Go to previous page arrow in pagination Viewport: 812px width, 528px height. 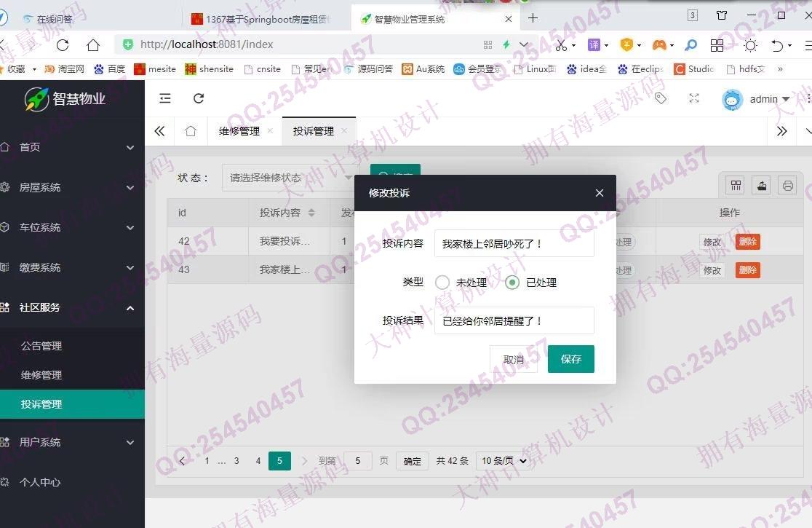coord(182,461)
